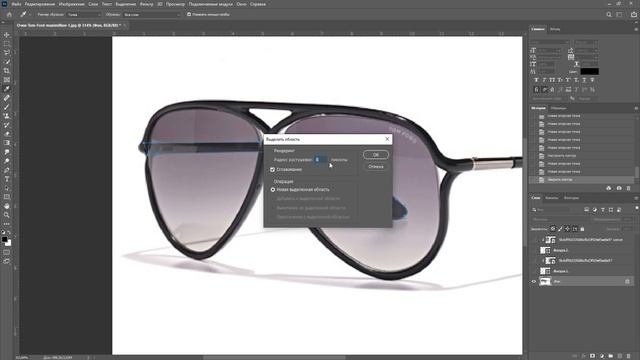Show the Фигура 1 layer visibility
This screenshot has width=640, height=360.
[533, 271]
